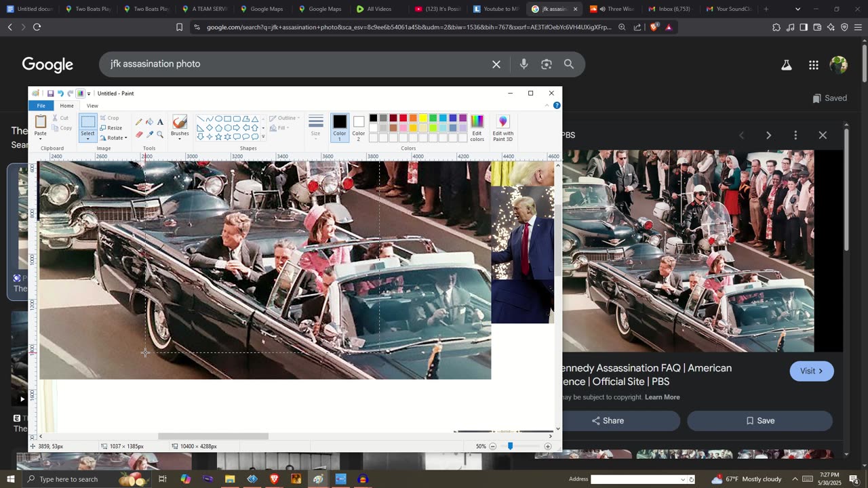Viewport: 868px width, 488px height.
Task: Switch to the All Videos browser tab
Action: tap(378, 9)
